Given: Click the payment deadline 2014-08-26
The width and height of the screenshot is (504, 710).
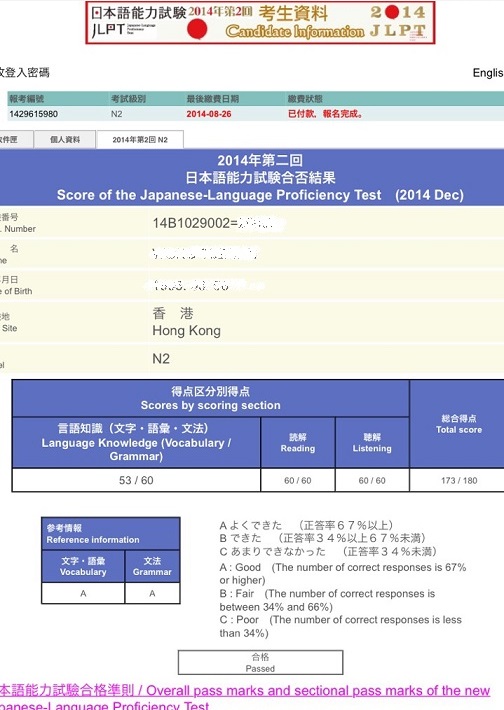Looking at the screenshot, I should point(209,114).
